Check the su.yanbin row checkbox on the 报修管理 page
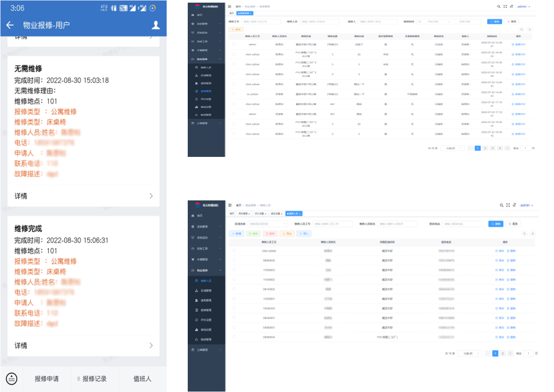Image resolution: width=554 pixels, height=392 pixels. pyautogui.click(x=234, y=94)
